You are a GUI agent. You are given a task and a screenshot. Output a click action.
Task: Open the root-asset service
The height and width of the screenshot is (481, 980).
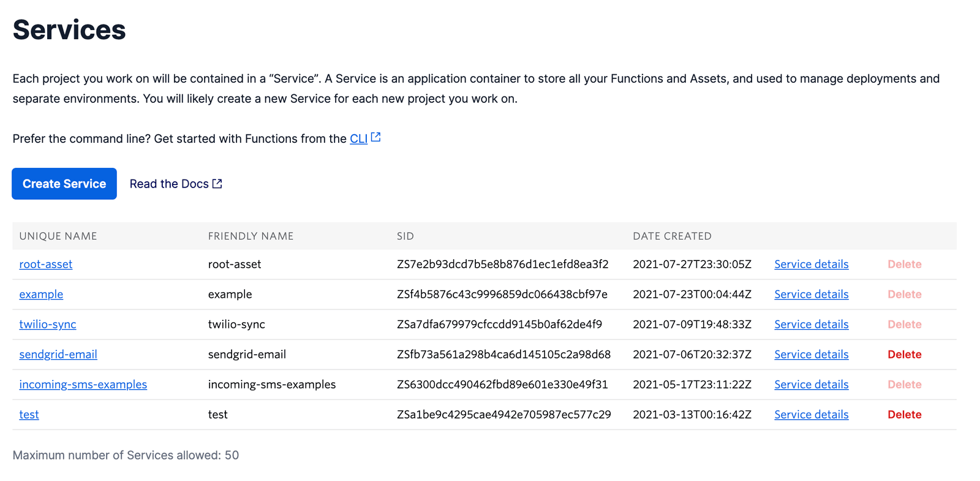pos(46,264)
